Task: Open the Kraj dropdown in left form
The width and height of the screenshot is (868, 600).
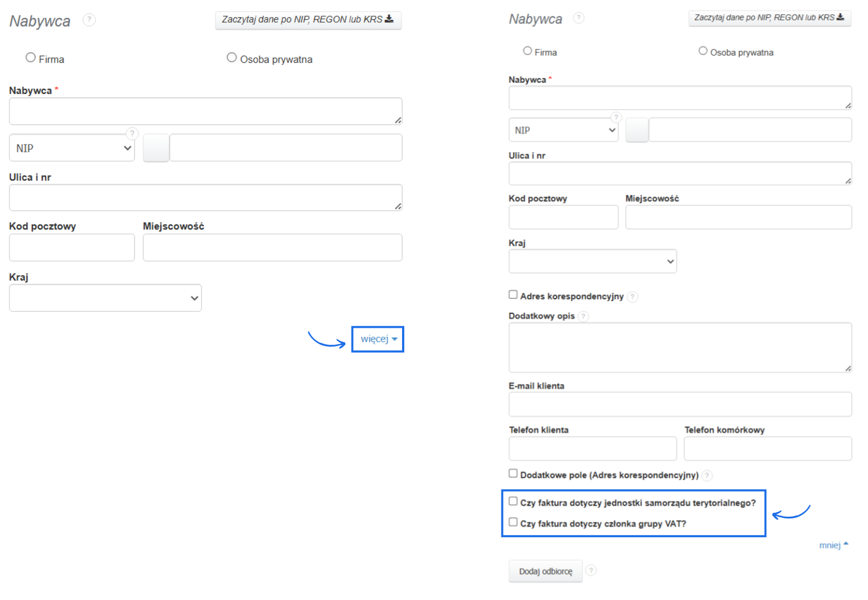Action: tap(106, 298)
